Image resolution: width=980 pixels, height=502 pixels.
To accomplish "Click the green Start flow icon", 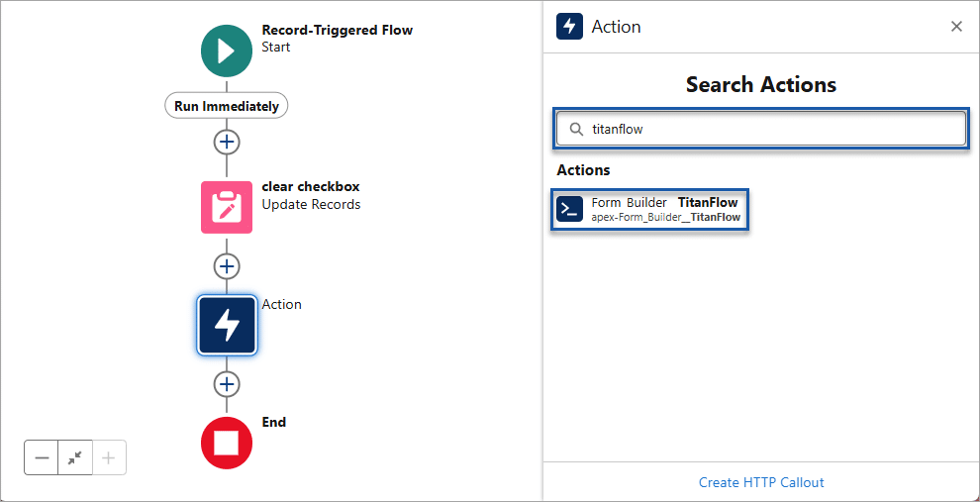I will [227, 50].
